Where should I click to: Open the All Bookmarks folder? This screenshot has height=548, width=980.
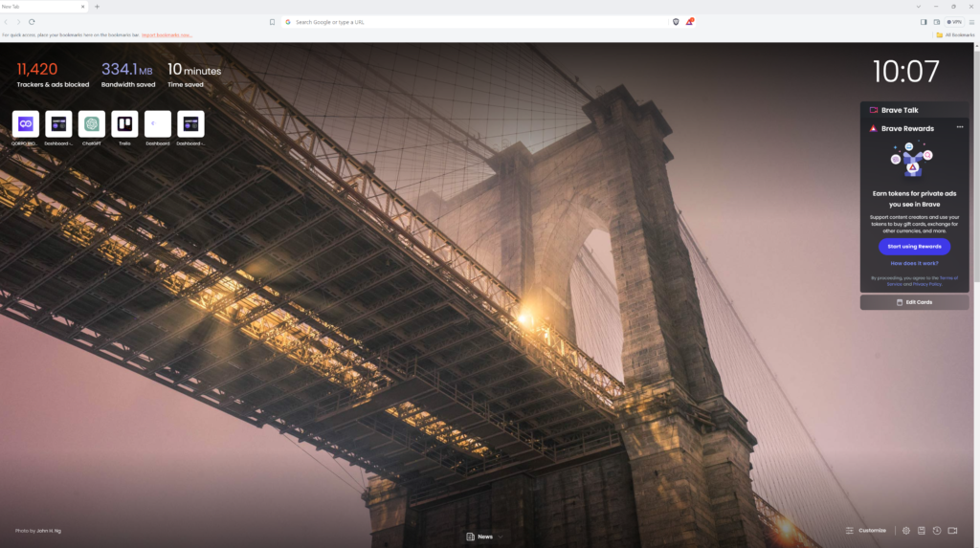click(x=955, y=35)
